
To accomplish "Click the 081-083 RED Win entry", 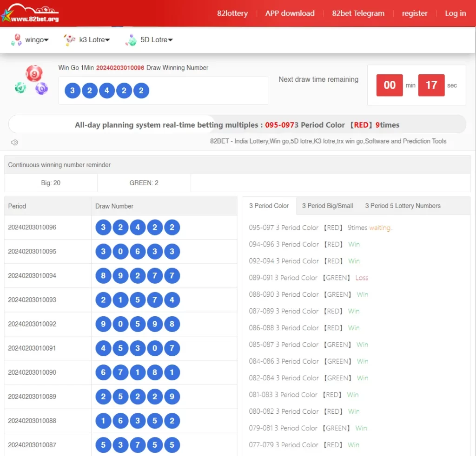I will point(304,394).
